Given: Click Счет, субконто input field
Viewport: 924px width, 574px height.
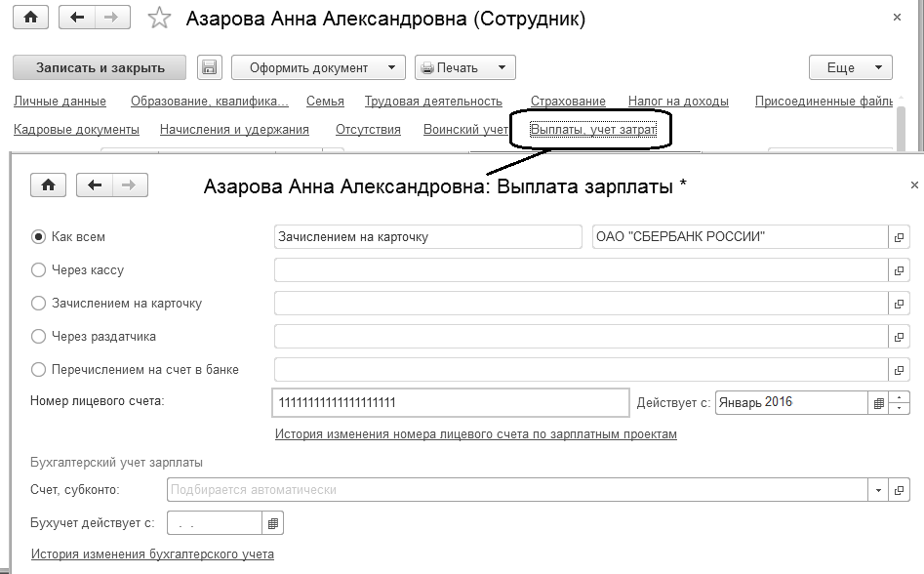Looking at the screenshot, I should (517, 490).
